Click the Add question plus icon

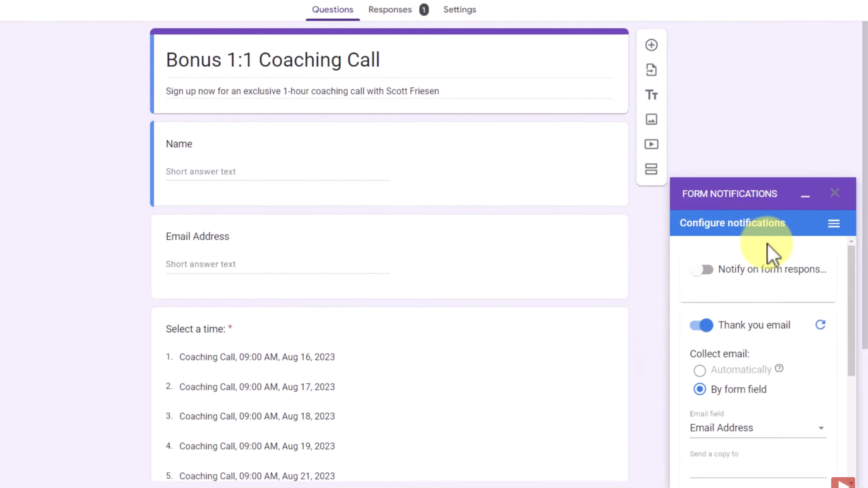point(651,45)
